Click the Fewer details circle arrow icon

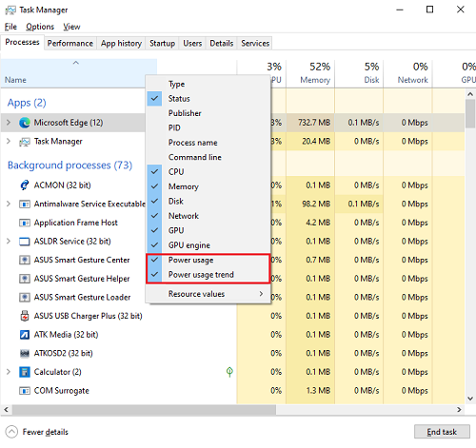coord(11,432)
